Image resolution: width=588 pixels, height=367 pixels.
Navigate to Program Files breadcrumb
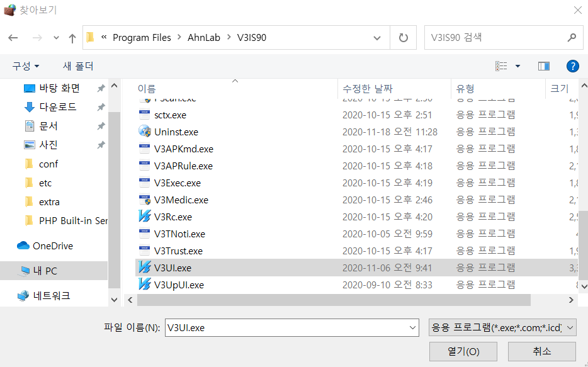(142, 38)
